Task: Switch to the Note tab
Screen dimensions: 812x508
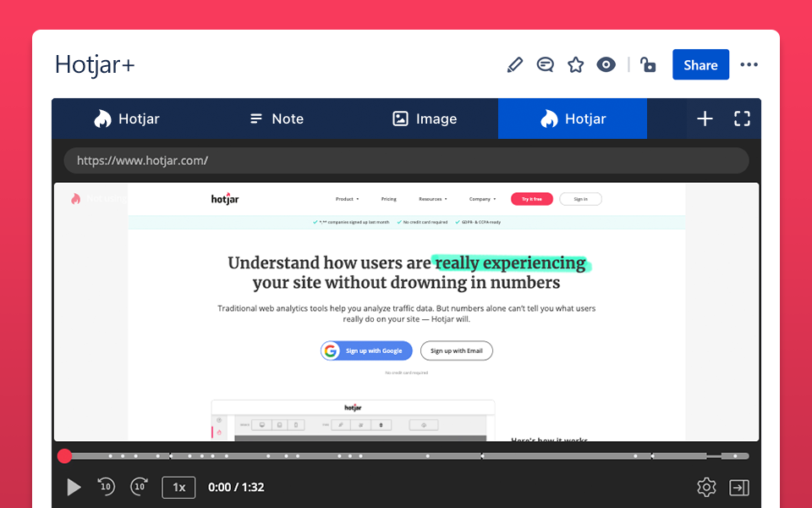Action: click(x=277, y=119)
